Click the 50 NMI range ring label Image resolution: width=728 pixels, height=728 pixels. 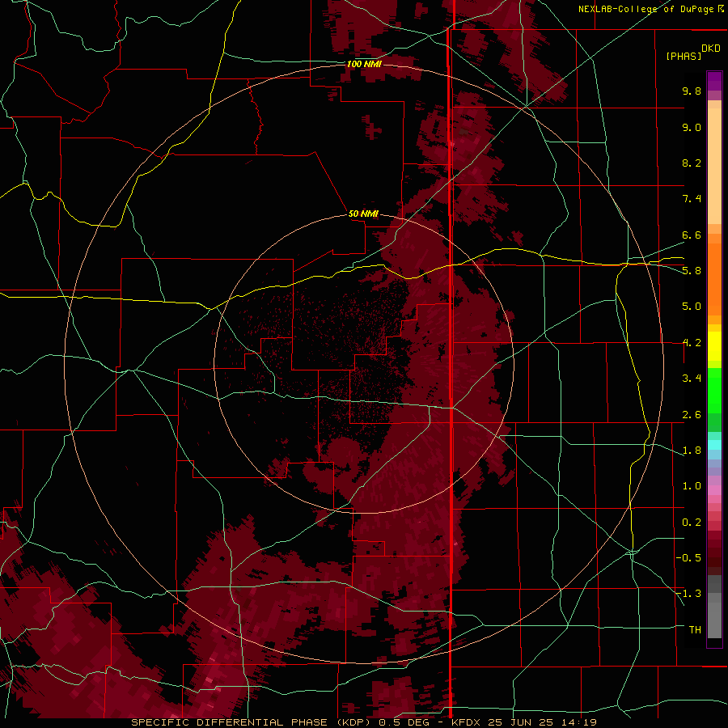pos(363,214)
